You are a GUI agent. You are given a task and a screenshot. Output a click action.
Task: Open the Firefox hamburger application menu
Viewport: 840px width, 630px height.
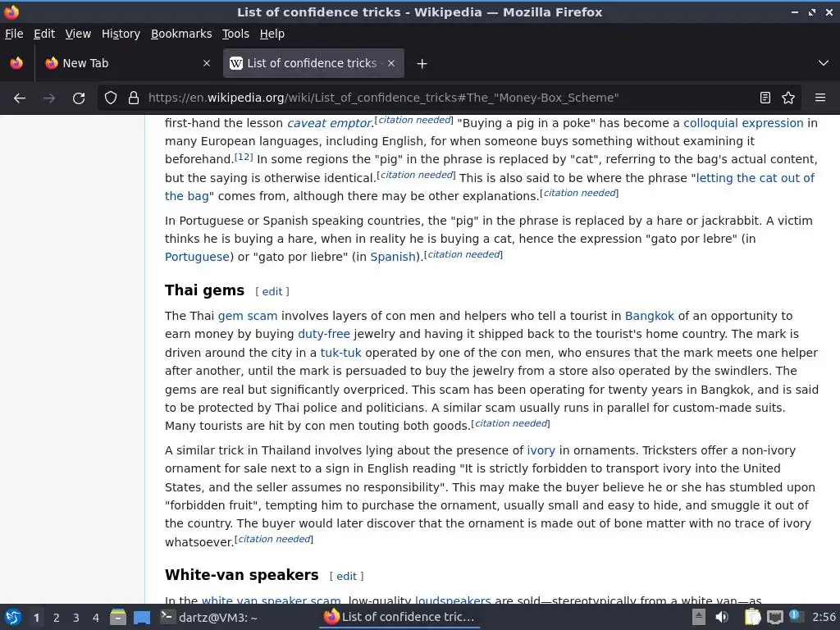(820, 98)
